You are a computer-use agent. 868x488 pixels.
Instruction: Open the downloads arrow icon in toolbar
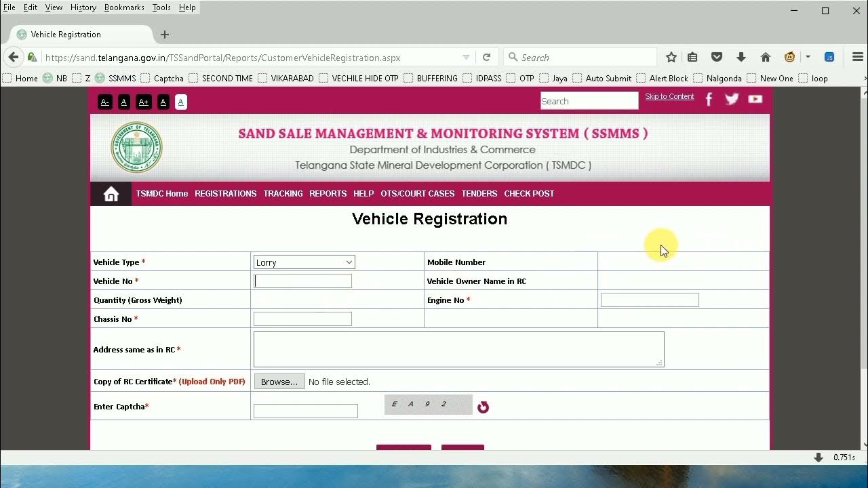pos(741,58)
